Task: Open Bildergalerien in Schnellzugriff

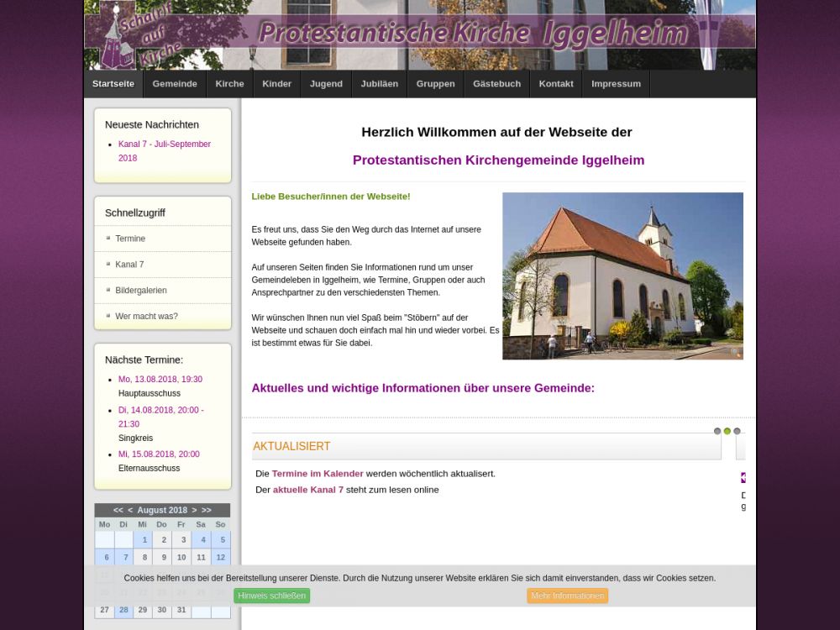Action: coord(141,291)
